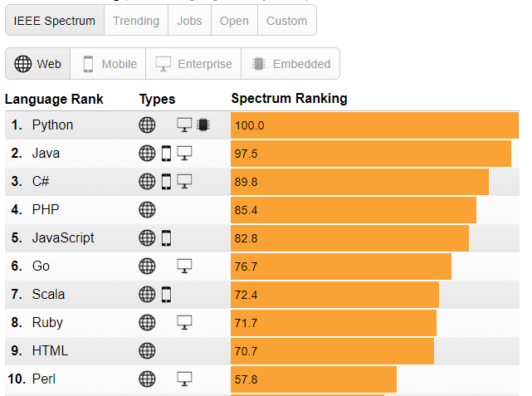Click the embedded chip icon in Python row

[203, 125]
